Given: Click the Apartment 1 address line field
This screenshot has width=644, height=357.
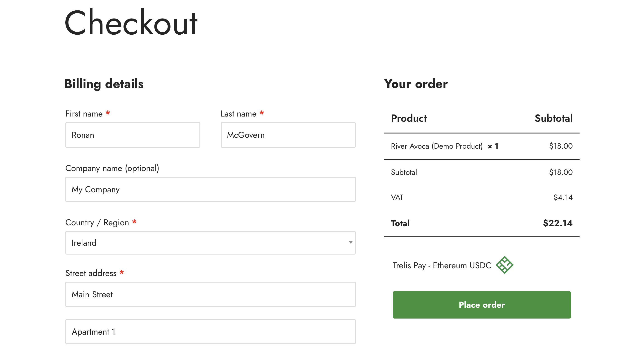Looking at the screenshot, I should 210,332.
